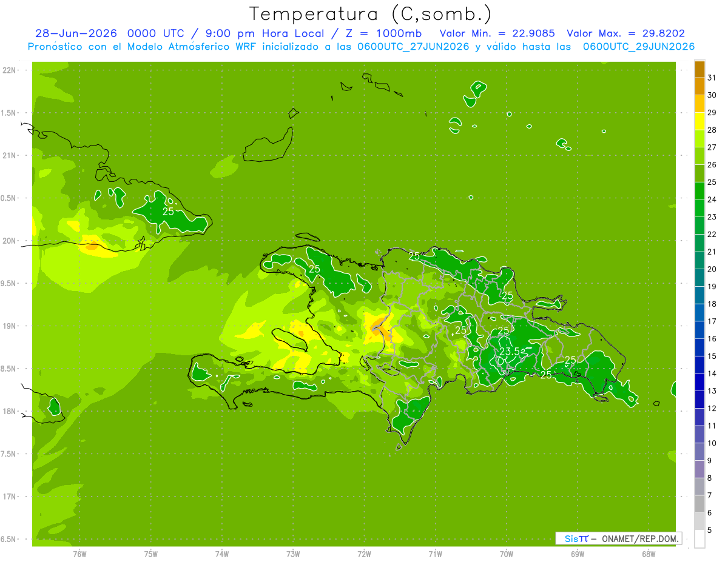
Task: Pick the teal colorbar swatch between 19 and 20
Action: coord(699,278)
